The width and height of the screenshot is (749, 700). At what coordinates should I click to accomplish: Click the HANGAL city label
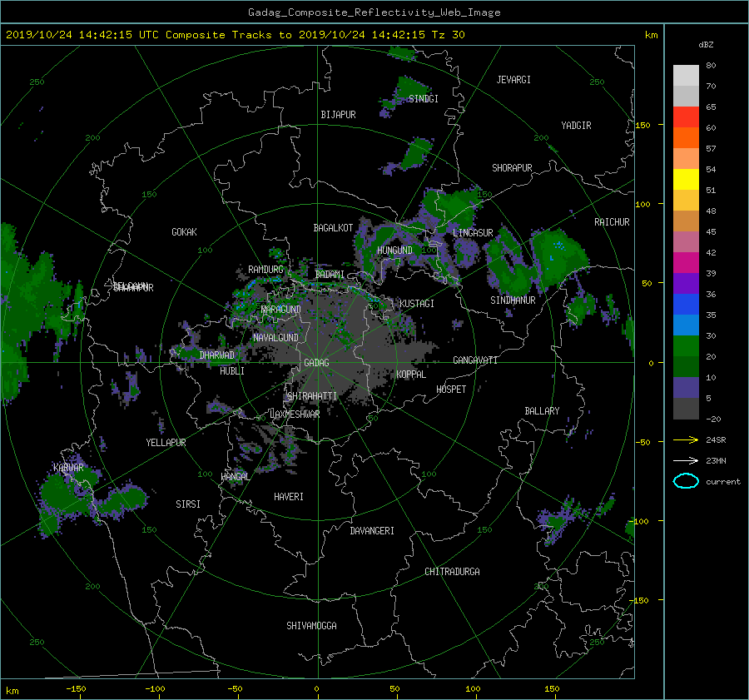235,477
